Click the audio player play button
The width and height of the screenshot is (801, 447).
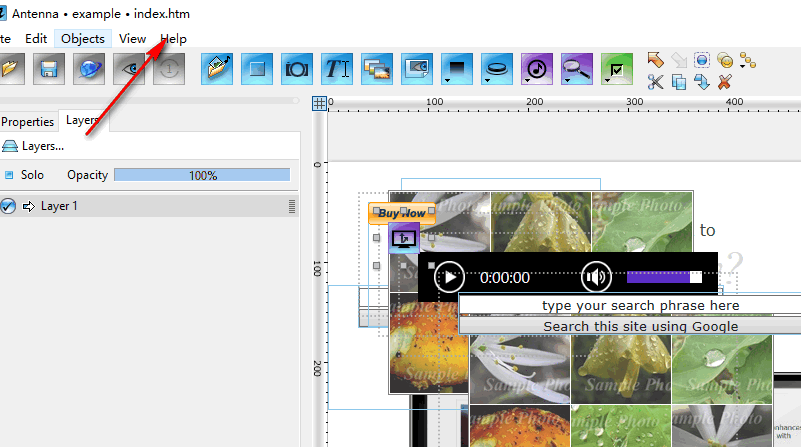[x=449, y=277]
